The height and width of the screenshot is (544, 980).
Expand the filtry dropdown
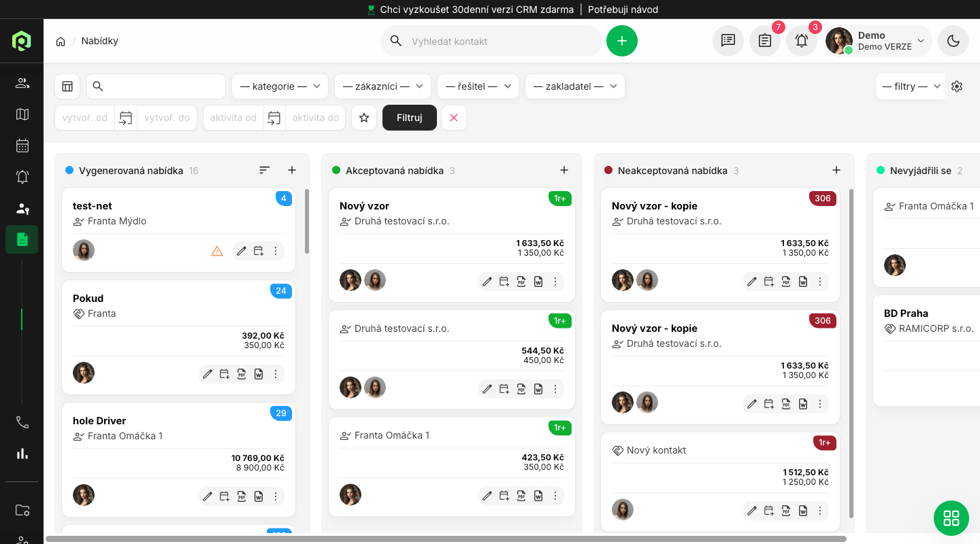[x=910, y=86]
